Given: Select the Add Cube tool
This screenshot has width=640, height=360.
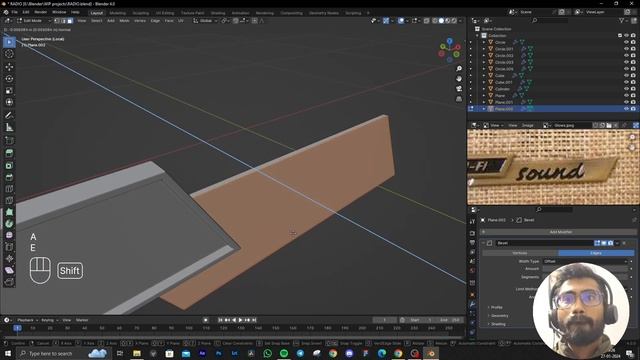Looking at the screenshot, I should click(9, 141).
